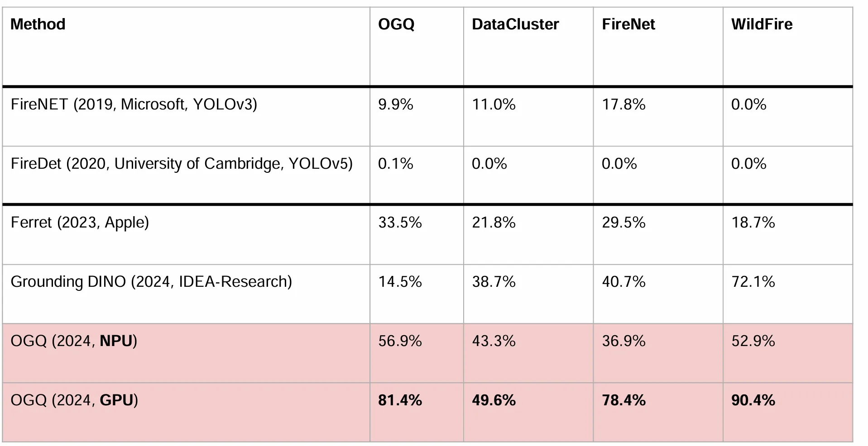Click the 33.5% Ferret OGQ value
The width and height of the screenshot is (868, 446).
pos(400,223)
